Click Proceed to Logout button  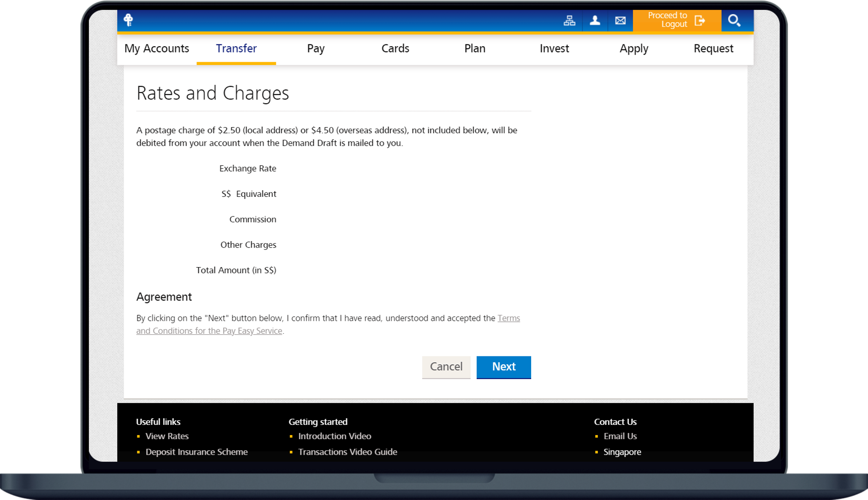point(676,20)
